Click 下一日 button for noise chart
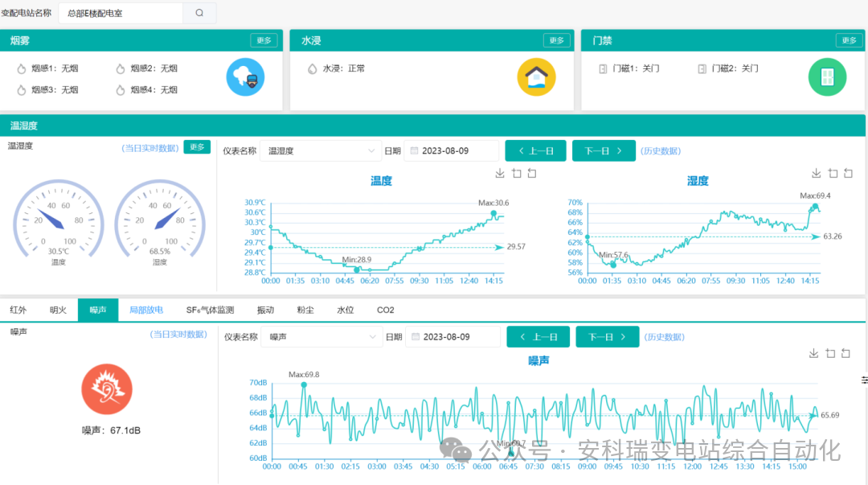The width and height of the screenshot is (868, 485). coord(608,336)
